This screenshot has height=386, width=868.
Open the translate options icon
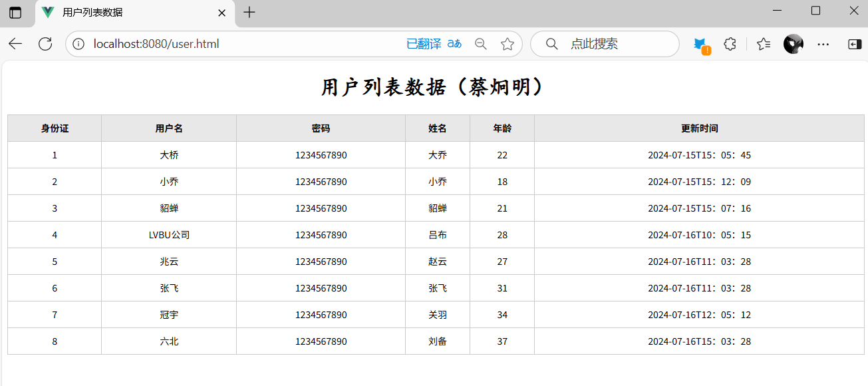pos(454,44)
